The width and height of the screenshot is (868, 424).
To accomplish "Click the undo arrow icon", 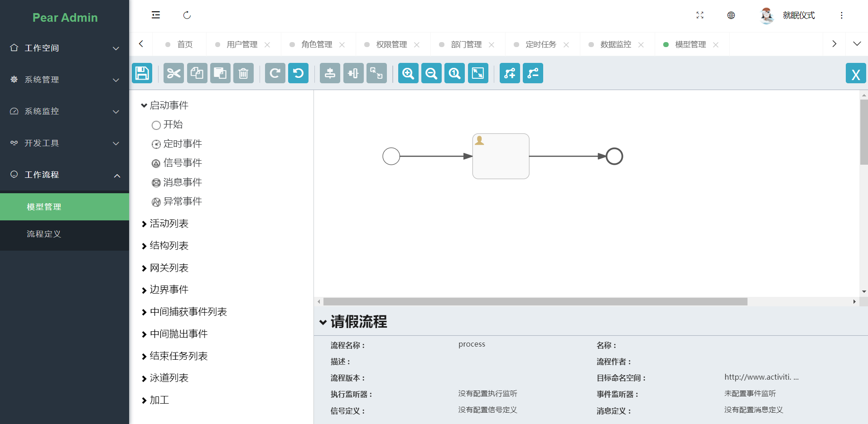I will (298, 73).
